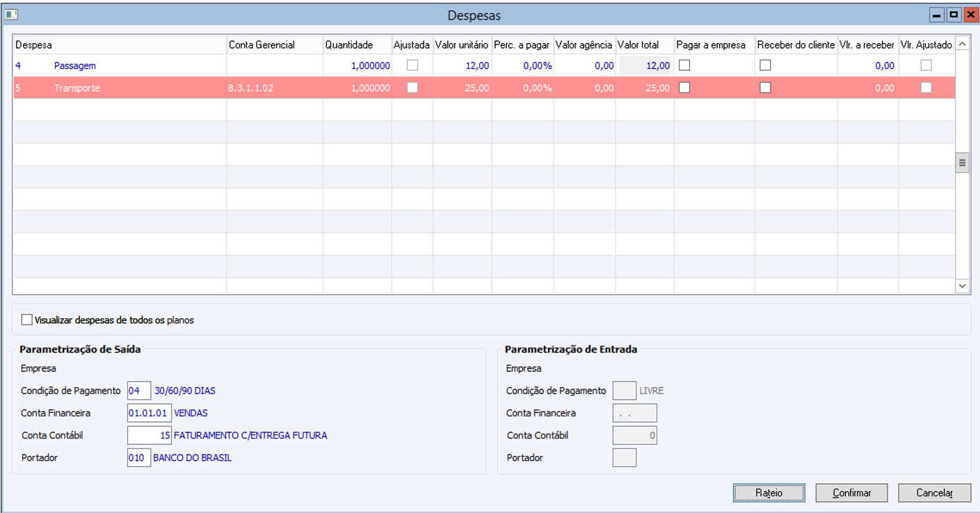Click the Valor unitário column header
Viewport: 980px width, 513px height.
click(462, 44)
